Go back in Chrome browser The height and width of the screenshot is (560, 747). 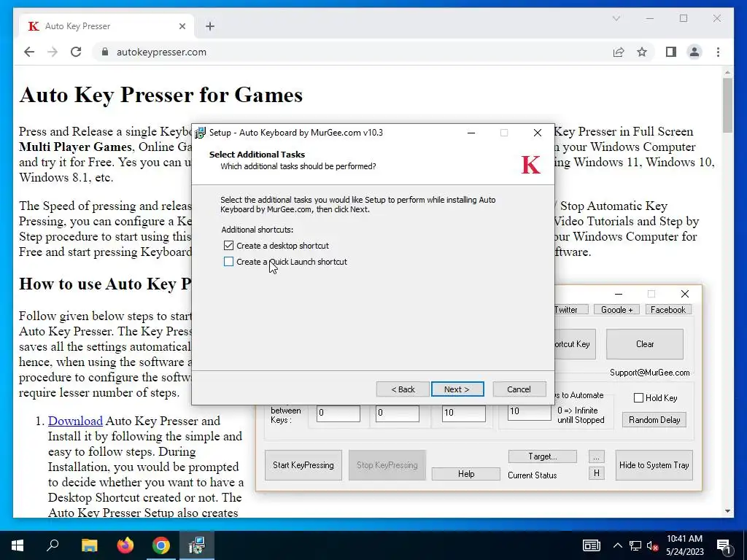tap(29, 52)
